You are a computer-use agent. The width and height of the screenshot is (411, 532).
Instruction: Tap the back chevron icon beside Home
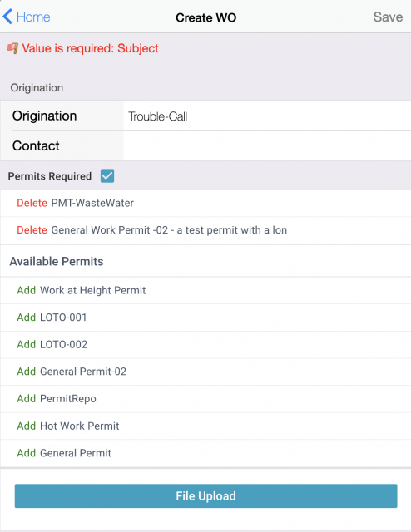point(7,17)
